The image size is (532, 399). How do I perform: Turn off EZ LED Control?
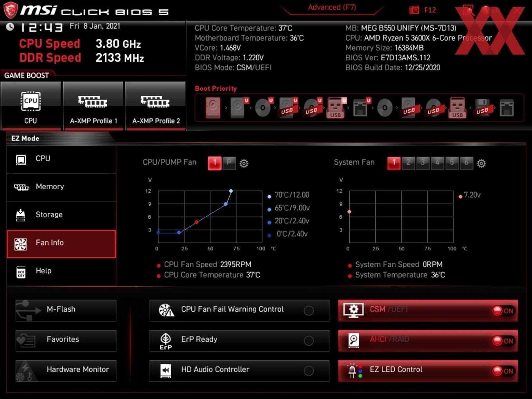tap(503, 371)
